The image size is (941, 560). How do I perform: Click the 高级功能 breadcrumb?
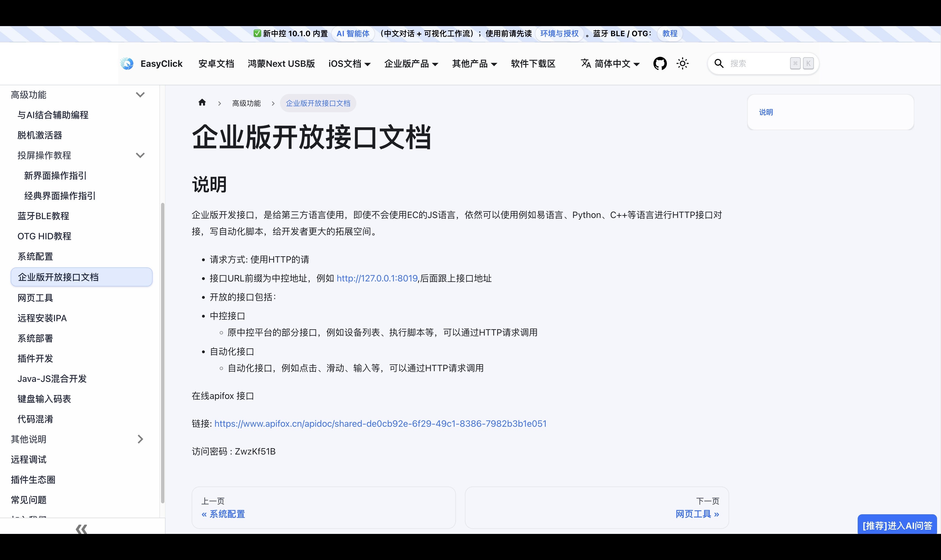coord(246,103)
